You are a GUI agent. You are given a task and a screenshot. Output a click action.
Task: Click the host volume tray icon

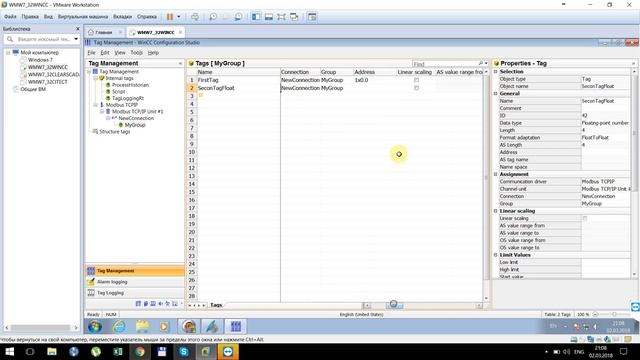tap(567, 352)
